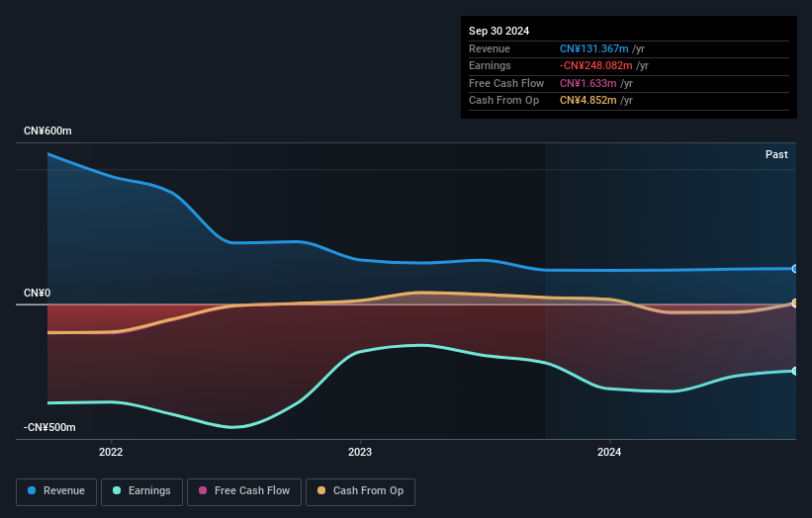Screen dimensions: 812x518
Task: Select the -CN¥248.082m earnings value
Action: pyautogui.click(x=596, y=65)
